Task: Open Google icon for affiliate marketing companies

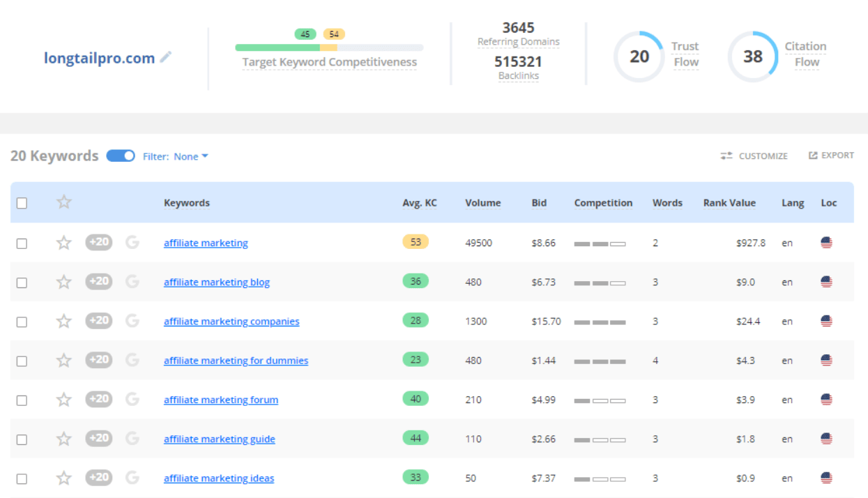Action: pos(132,321)
